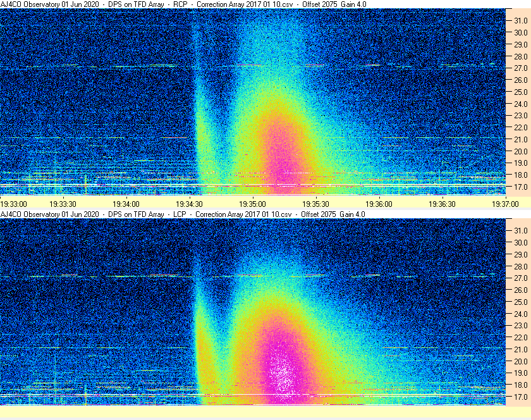
Task: Click 31.0 MHz label on LCP scale
Action: point(521,230)
